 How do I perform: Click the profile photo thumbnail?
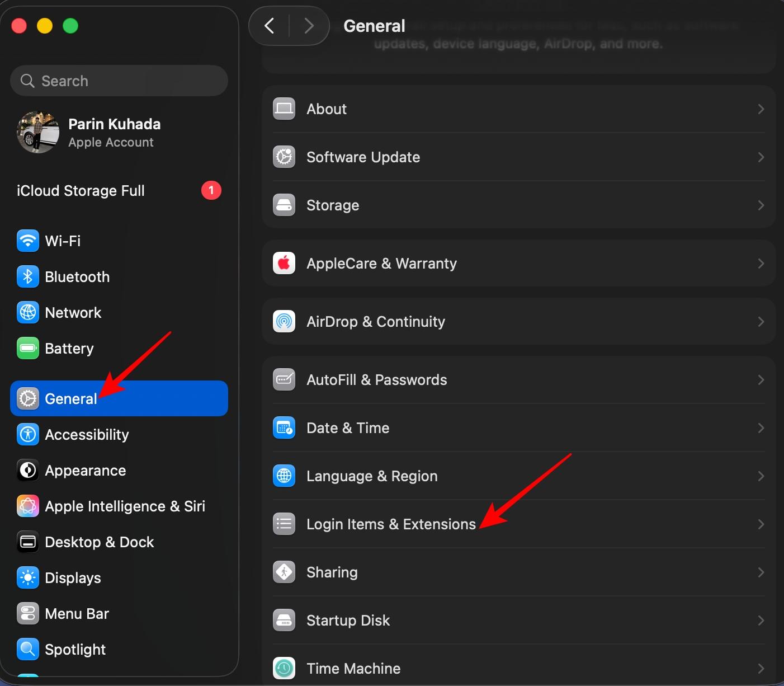pos(38,133)
